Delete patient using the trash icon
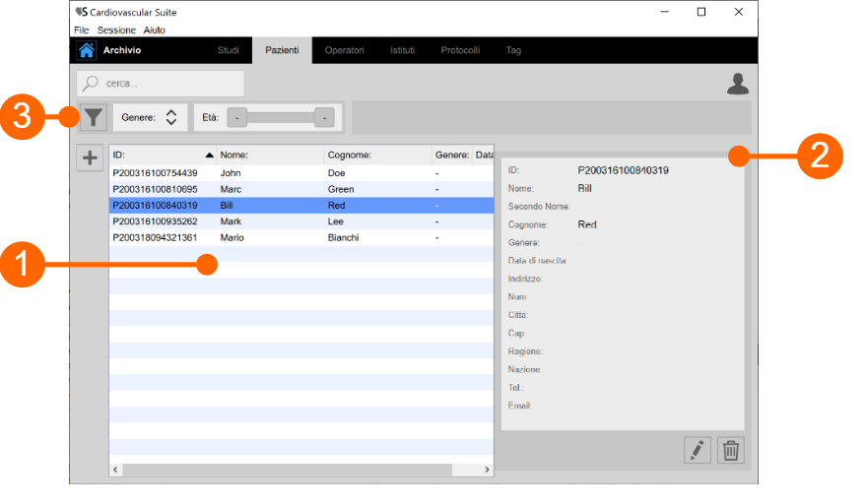Image resolution: width=867 pixels, height=504 pixels. [731, 451]
